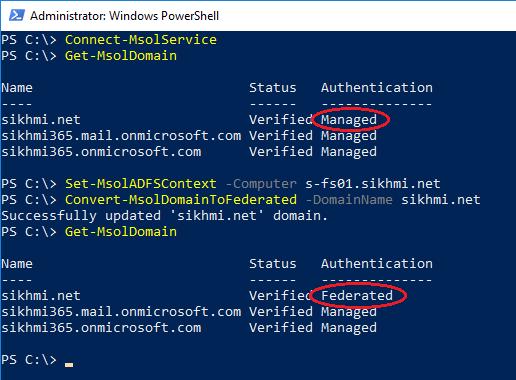Click the PowerShell icon in title bar
Viewport: 516px width, 380px height.
pos(17,15)
